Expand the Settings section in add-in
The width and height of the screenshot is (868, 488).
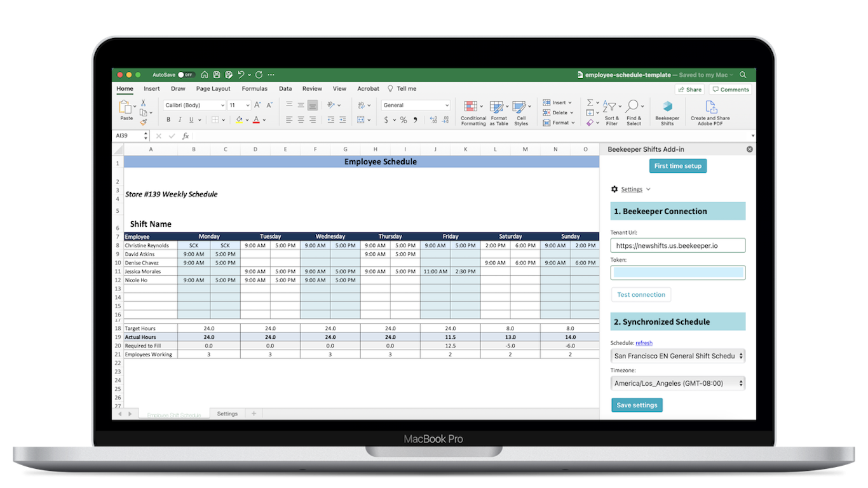[631, 189]
